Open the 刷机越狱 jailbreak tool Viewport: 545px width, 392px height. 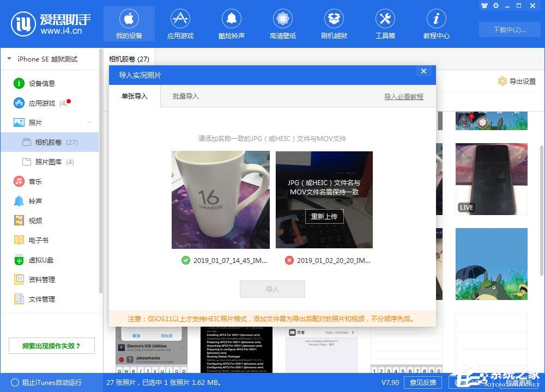point(334,23)
